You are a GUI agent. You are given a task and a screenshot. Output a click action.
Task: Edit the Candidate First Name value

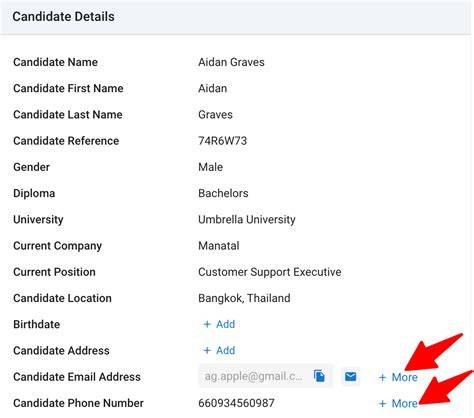(x=213, y=88)
